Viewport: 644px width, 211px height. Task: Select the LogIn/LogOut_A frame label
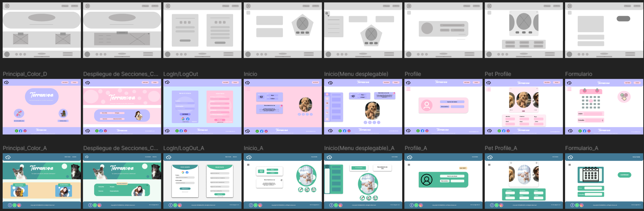click(x=184, y=148)
